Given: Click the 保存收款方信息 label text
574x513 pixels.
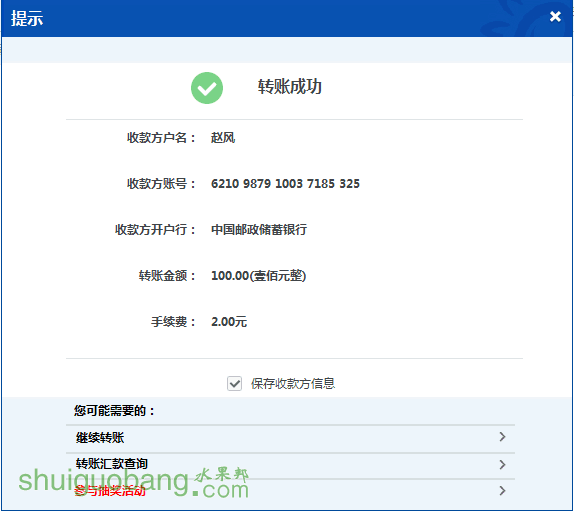Looking at the screenshot, I should [x=293, y=383].
